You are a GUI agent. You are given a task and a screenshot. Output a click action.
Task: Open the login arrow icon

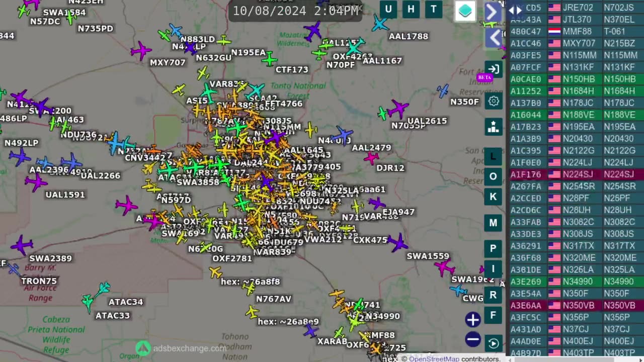pyautogui.click(x=493, y=69)
